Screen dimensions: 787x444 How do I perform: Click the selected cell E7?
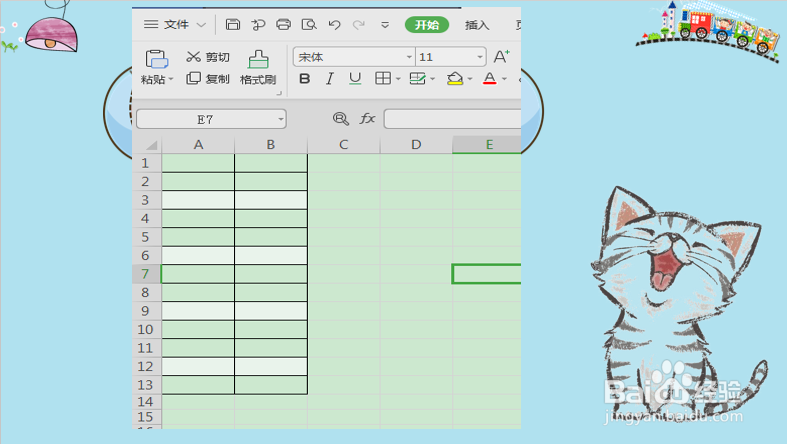click(x=487, y=274)
